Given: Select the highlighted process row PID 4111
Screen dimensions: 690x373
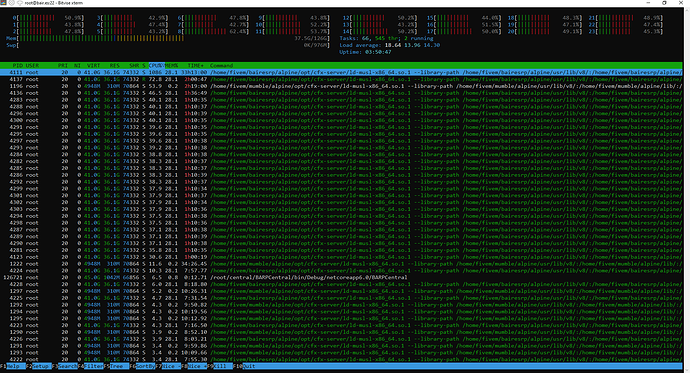Looking at the screenshot, I should point(341,72).
